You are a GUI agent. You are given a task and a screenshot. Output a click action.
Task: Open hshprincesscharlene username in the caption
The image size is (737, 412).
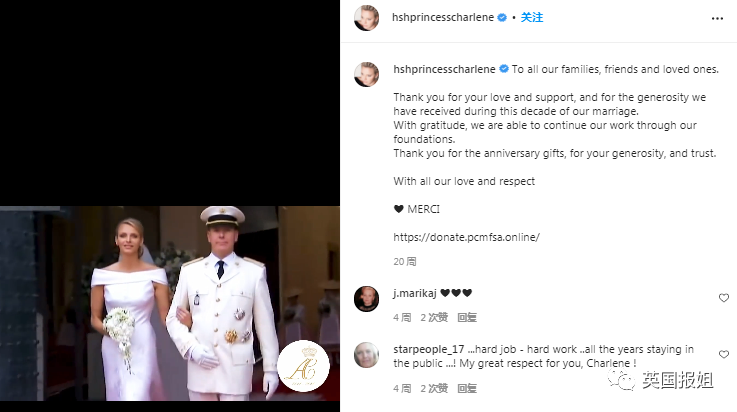(x=444, y=70)
